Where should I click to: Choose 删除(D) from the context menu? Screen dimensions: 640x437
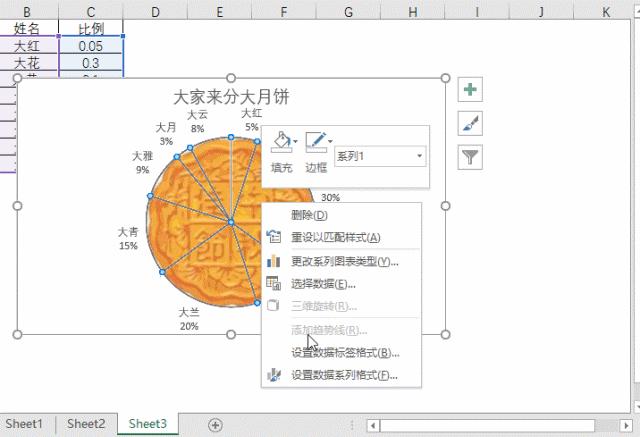pyautogui.click(x=308, y=215)
